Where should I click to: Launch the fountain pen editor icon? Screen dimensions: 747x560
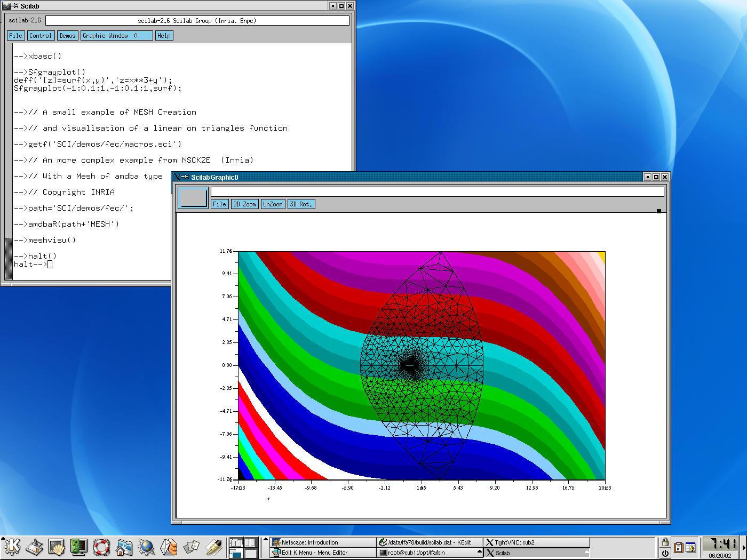click(213, 548)
